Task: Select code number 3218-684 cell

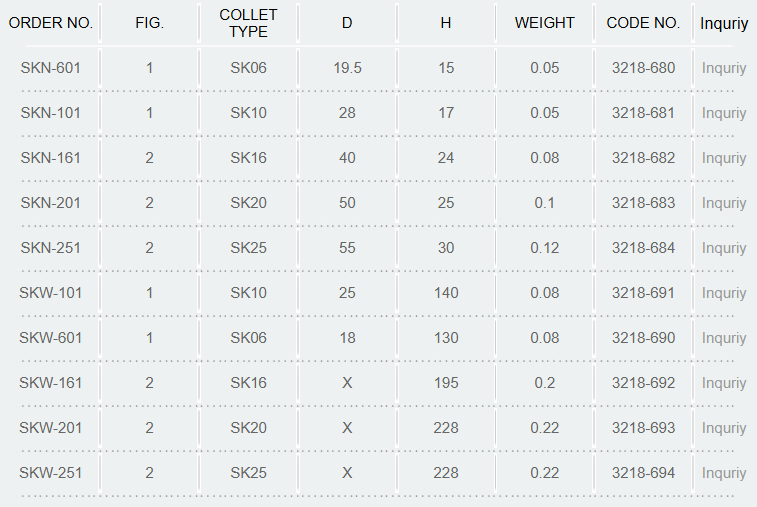Action: point(643,248)
